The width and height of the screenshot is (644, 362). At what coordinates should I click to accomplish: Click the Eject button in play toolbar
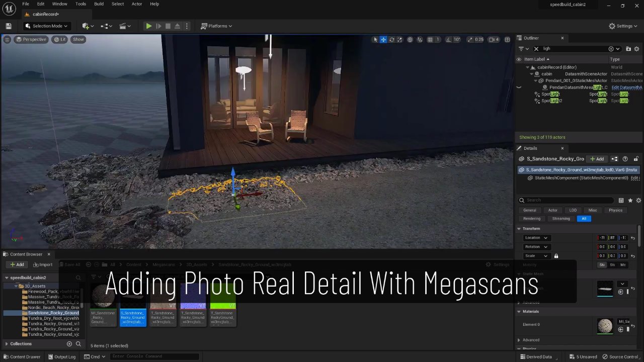[x=177, y=26]
